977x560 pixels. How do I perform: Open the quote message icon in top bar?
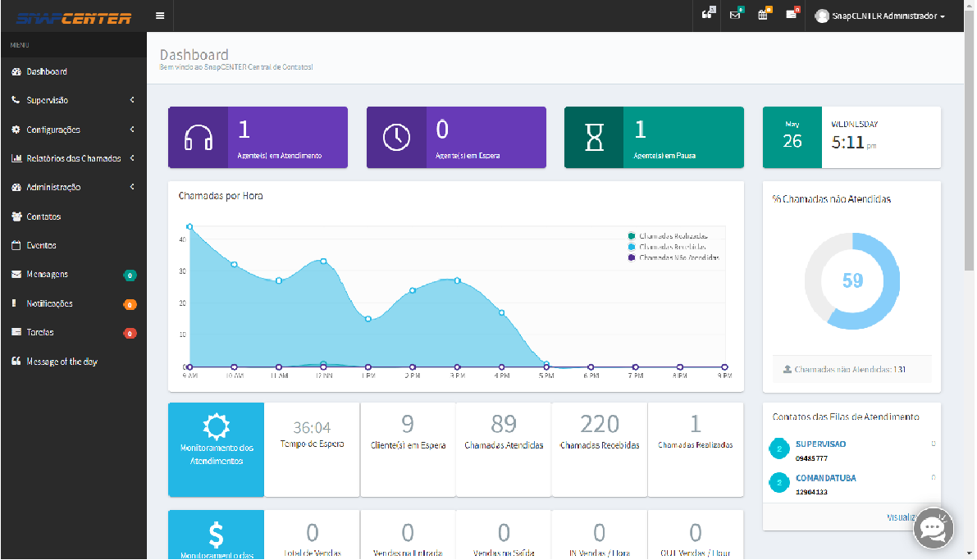pos(707,15)
